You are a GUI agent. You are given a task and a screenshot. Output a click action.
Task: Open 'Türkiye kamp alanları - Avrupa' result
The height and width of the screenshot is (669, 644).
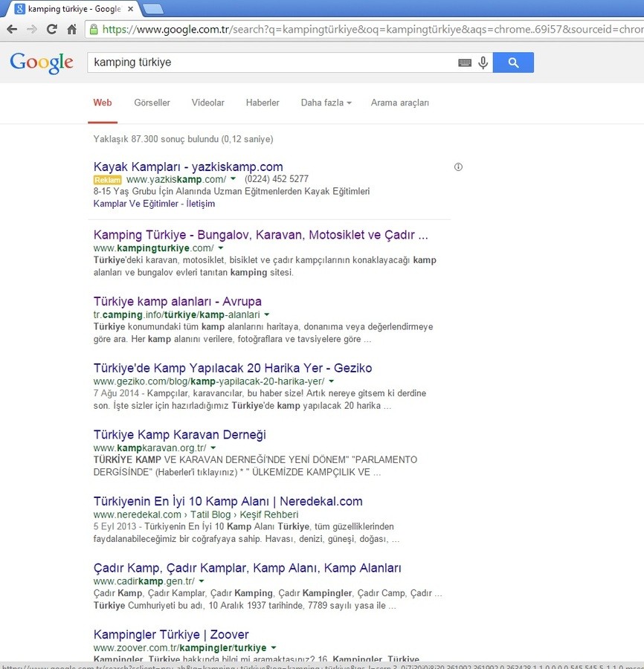point(178,301)
